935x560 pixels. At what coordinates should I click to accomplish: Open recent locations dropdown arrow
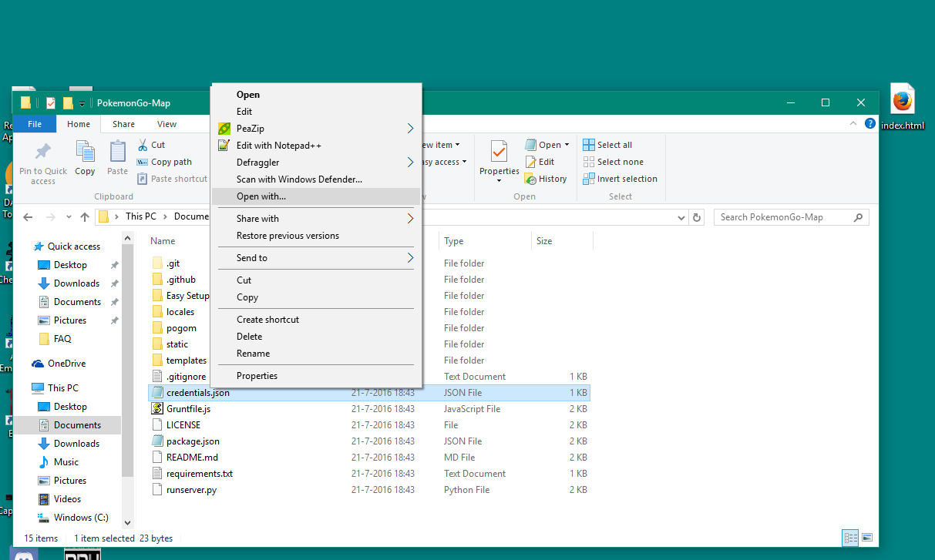click(69, 217)
